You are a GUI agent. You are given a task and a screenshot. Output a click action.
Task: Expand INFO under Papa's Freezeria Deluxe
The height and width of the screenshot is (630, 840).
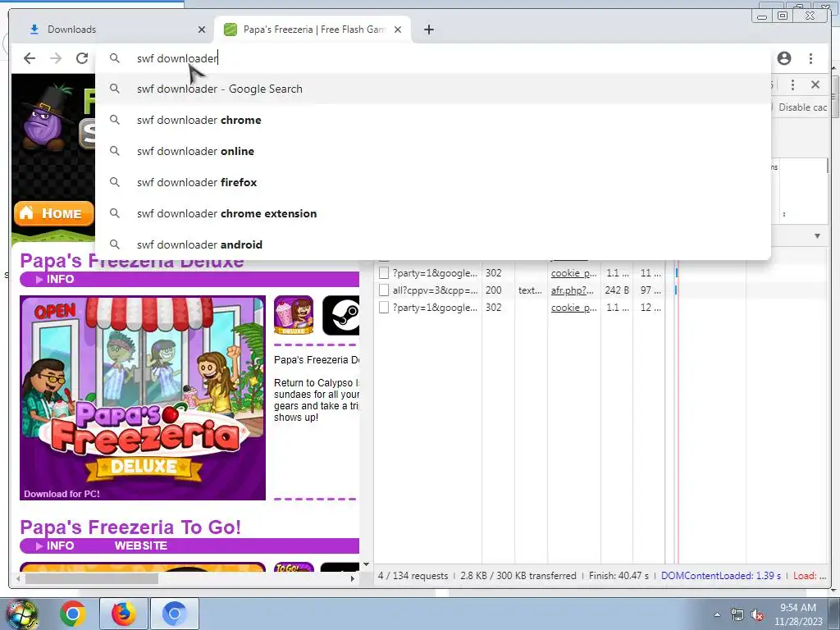(x=55, y=279)
